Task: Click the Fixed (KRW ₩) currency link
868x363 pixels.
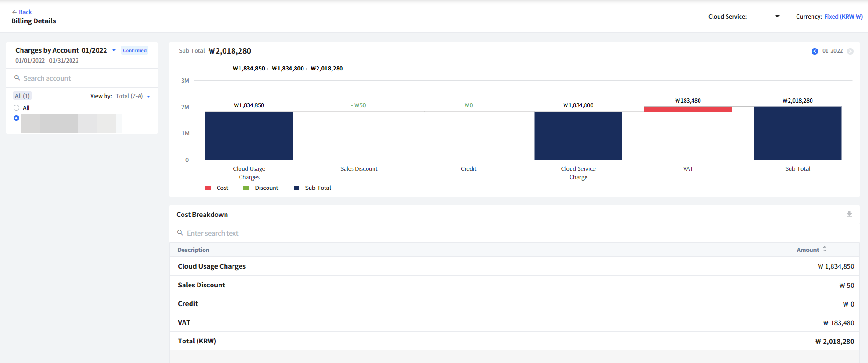Action: [x=843, y=17]
